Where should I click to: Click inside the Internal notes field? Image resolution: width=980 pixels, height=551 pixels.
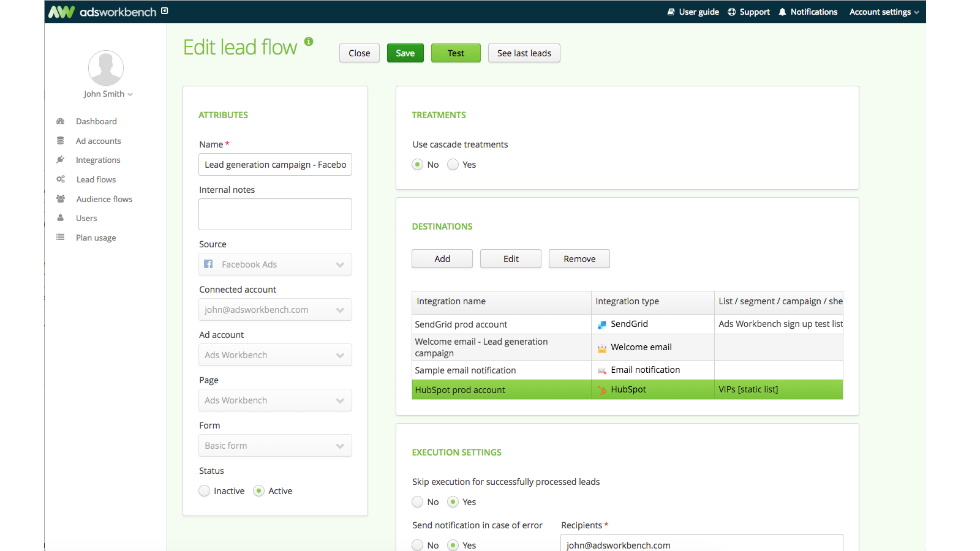[x=275, y=214]
